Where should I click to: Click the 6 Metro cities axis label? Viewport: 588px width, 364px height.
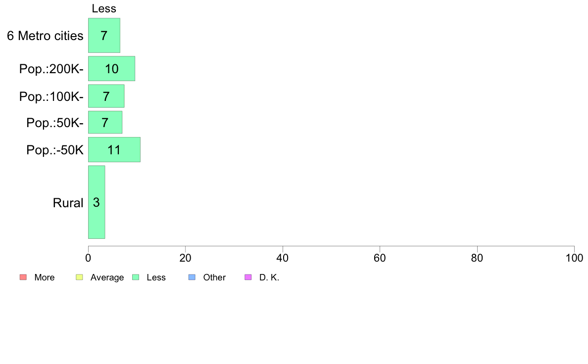[x=45, y=36]
